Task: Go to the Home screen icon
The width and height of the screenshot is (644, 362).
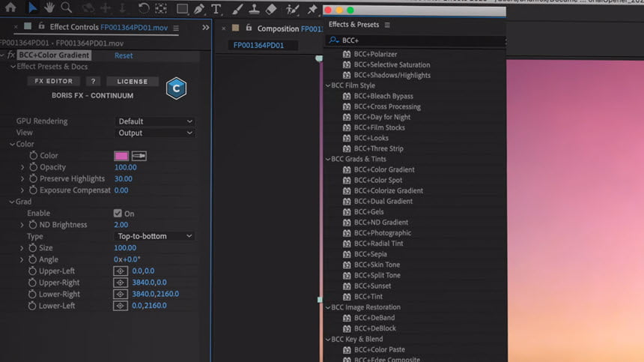Action: click(10, 7)
